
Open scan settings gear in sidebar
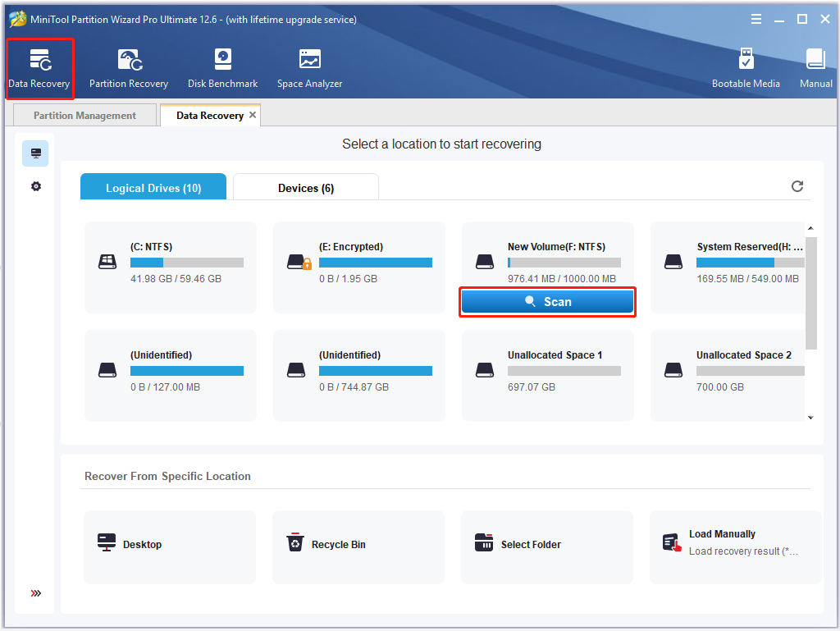click(36, 186)
